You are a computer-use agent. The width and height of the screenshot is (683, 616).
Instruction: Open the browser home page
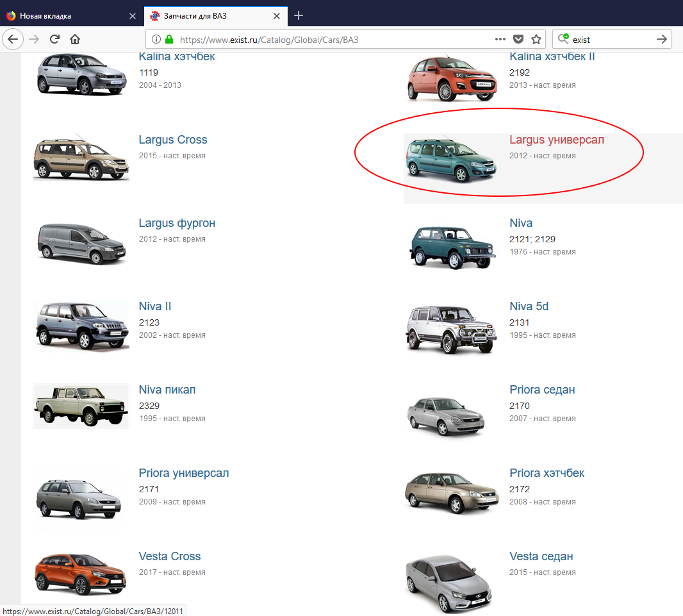click(x=75, y=39)
